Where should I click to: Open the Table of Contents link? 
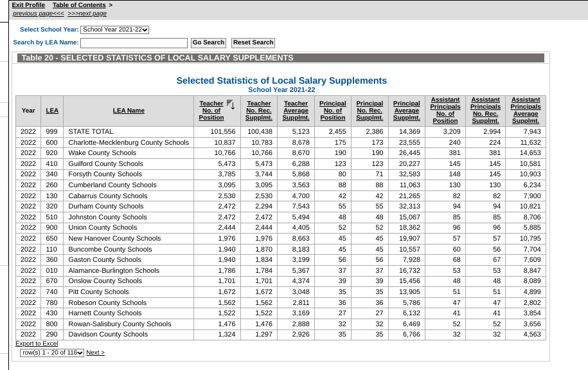[x=79, y=5]
